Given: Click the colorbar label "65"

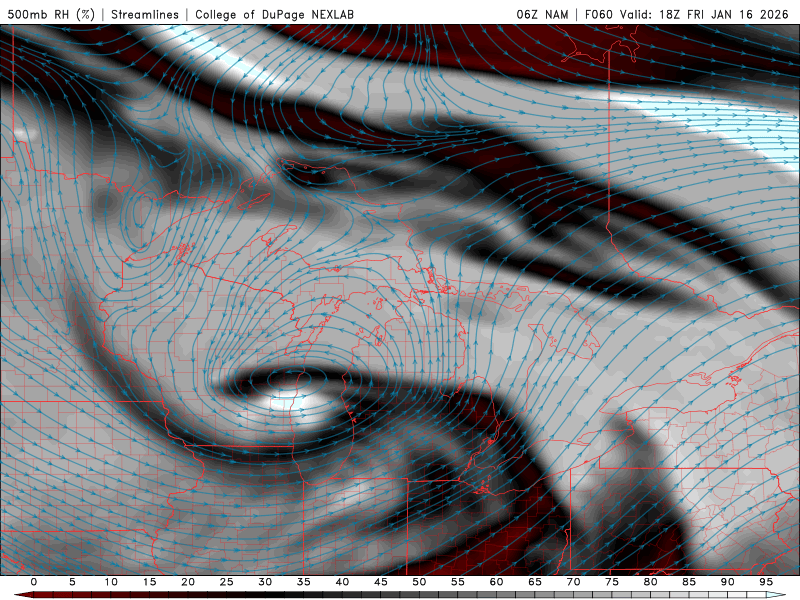Looking at the screenshot, I should pyautogui.click(x=535, y=582).
